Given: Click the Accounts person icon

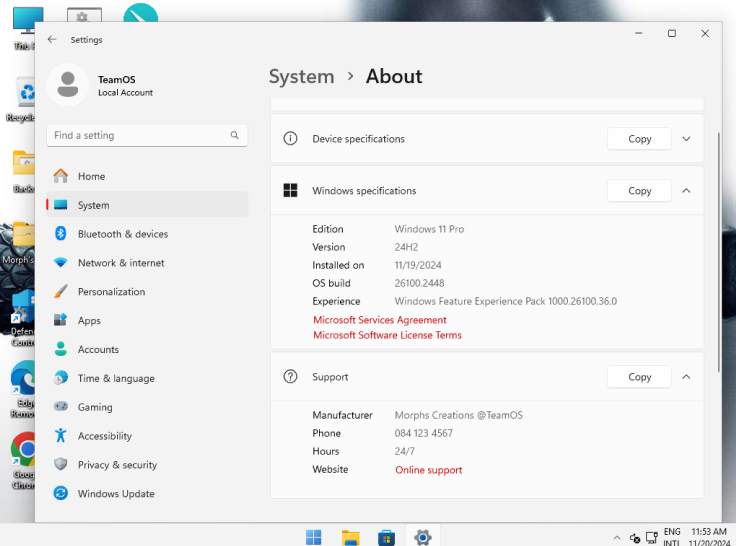Looking at the screenshot, I should 61,349.
